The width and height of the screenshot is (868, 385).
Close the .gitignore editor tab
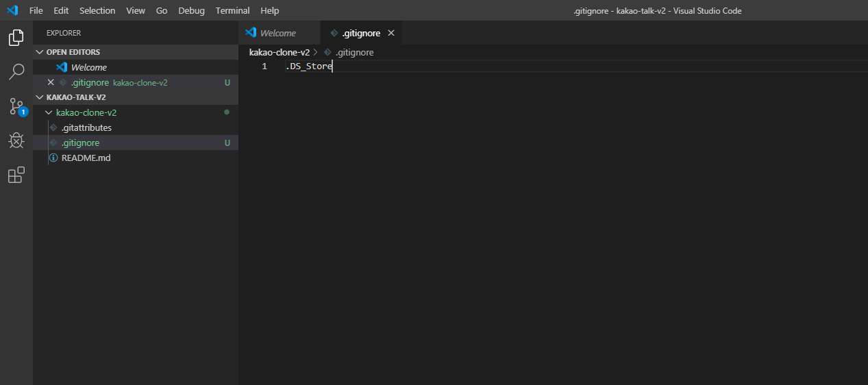pos(391,33)
